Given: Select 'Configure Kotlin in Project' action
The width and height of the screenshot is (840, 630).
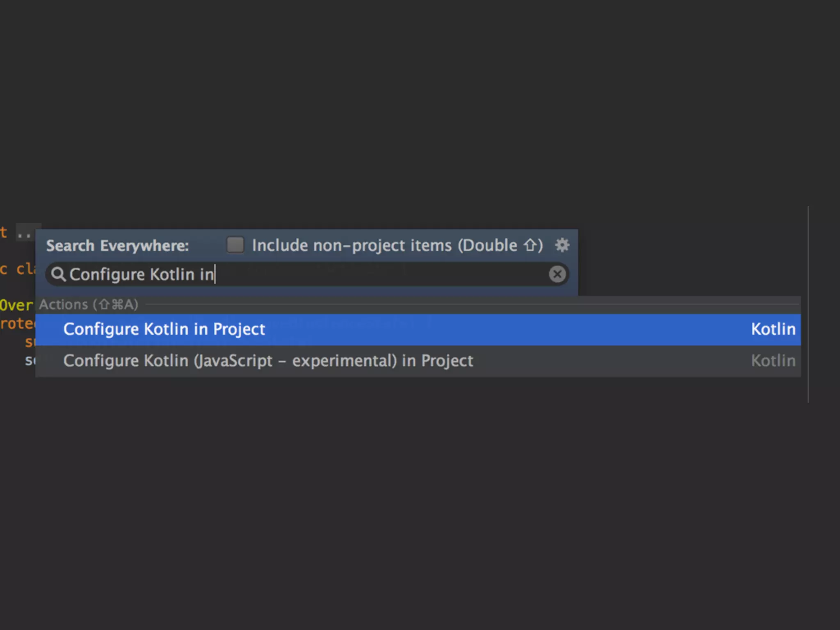Looking at the screenshot, I should coord(164,329).
